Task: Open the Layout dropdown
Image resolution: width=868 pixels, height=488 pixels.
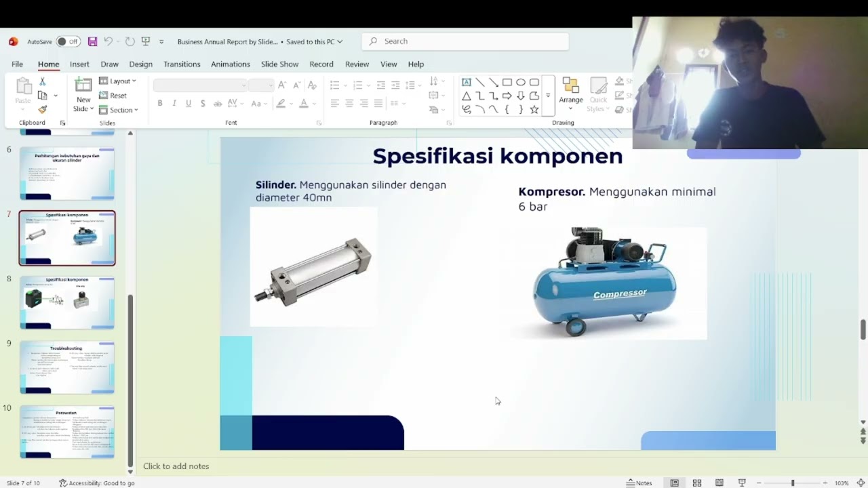Action: [x=118, y=81]
